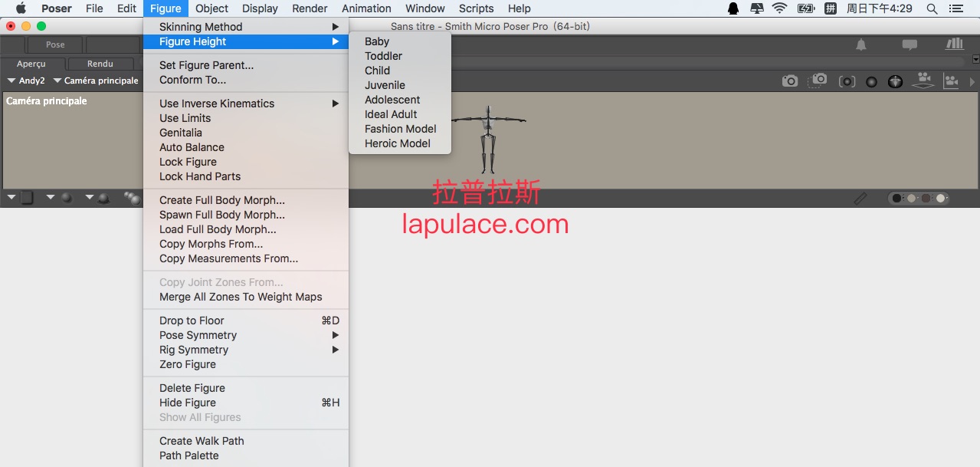Toggle Auto Balance for the figure

coord(246,147)
